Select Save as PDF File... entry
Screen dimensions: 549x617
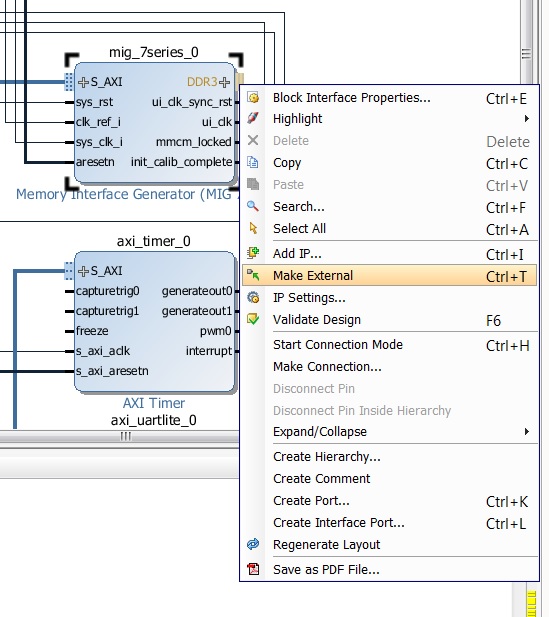point(390,569)
